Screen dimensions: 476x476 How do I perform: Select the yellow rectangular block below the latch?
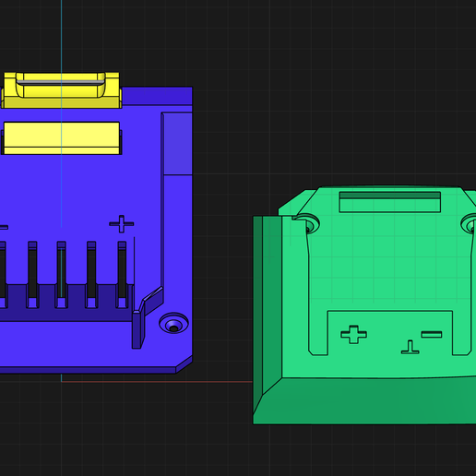tap(61, 138)
